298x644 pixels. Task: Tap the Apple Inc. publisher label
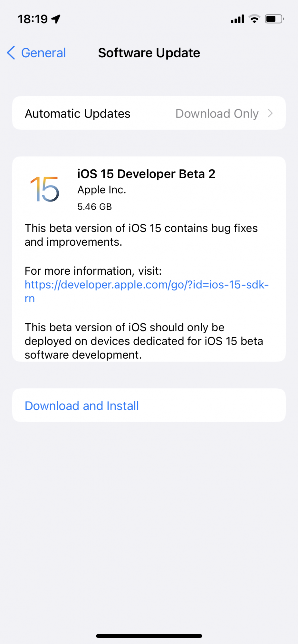[101, 190]
